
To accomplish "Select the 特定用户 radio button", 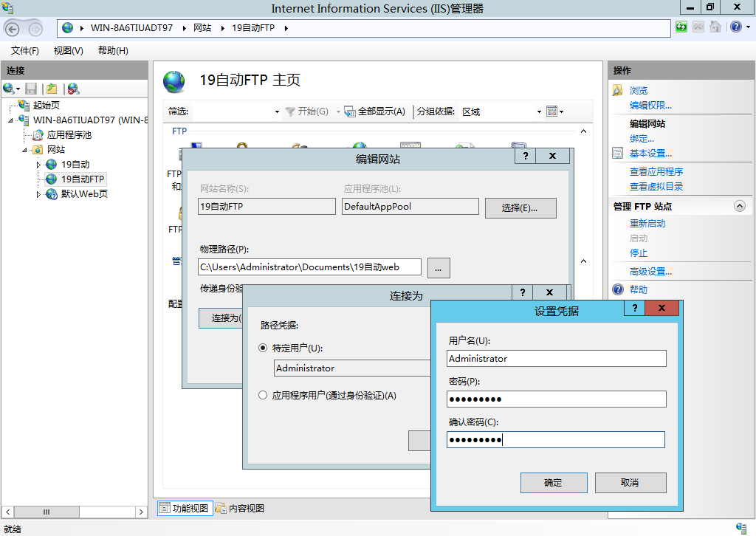I will tap(263, 348).
